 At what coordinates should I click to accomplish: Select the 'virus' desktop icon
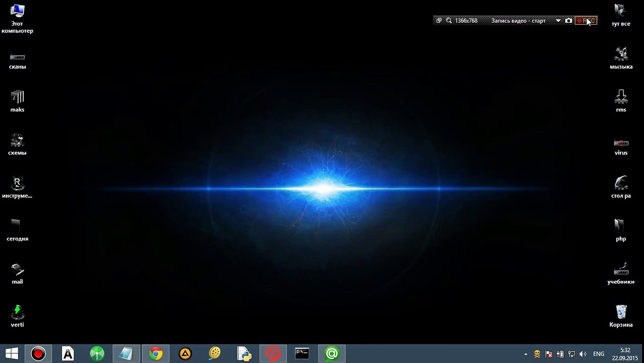click(x=621, y=147)
